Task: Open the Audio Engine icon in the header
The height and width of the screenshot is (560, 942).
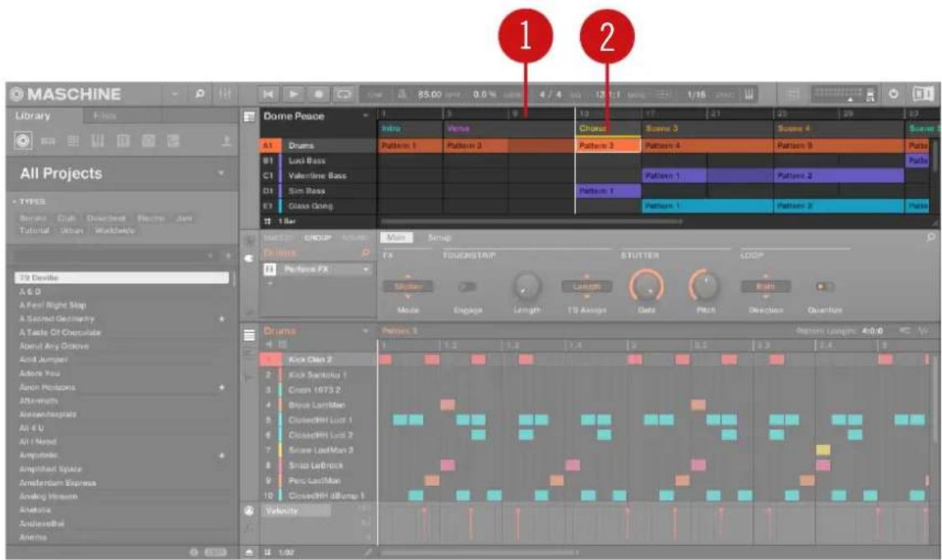Action: [892, 93]
